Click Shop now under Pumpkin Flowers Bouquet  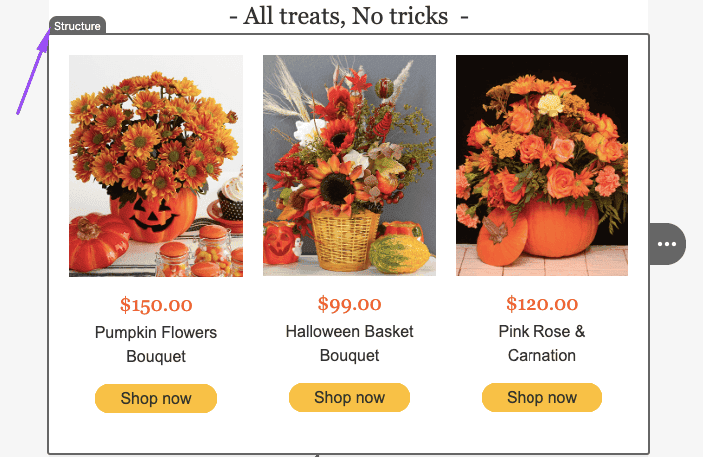coord(156,398)
